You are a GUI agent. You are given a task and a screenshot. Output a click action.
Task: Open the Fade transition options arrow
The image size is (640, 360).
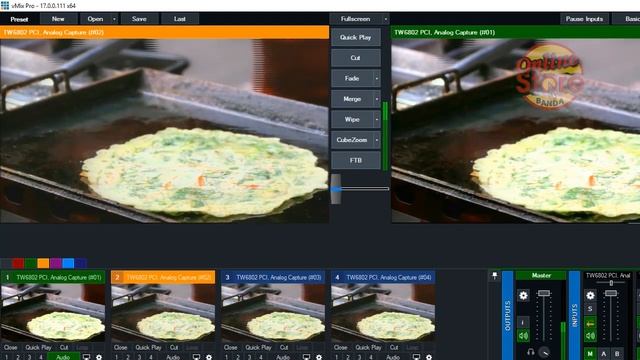tap(377, 78)
